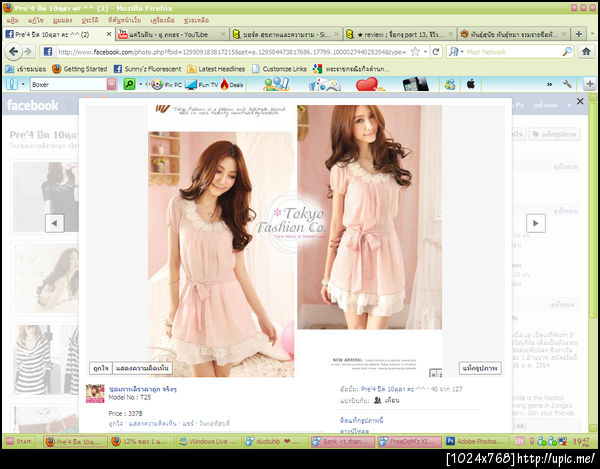The height and width of the screenshot is (469, 600).
Task: Open the Google bookmark with Thai title
Action: click(x=351, y=69)
